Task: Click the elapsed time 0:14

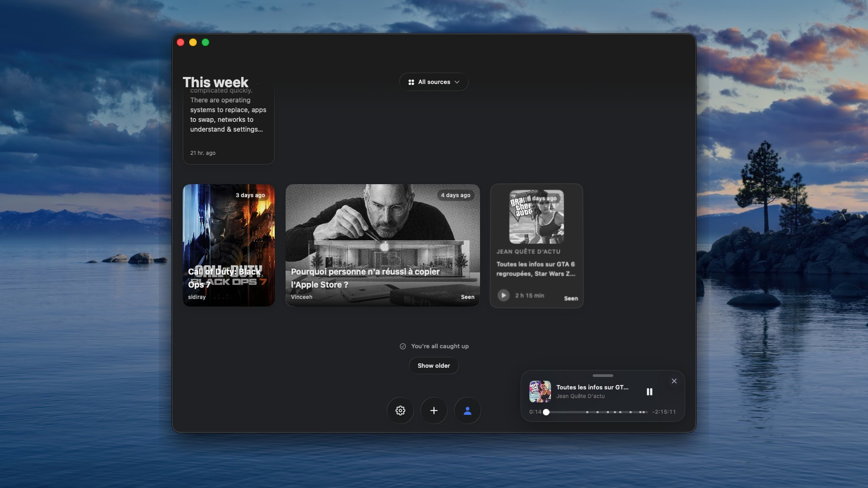Action: click(x=535, y=412)
